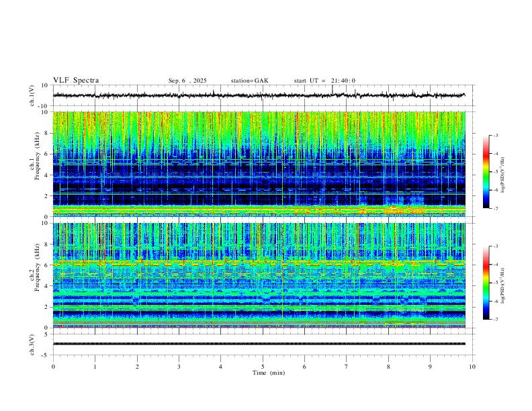Click the time axis "10" tick label
The height and width of the screenshot is (411, 532).
click(x=472, y=367)
